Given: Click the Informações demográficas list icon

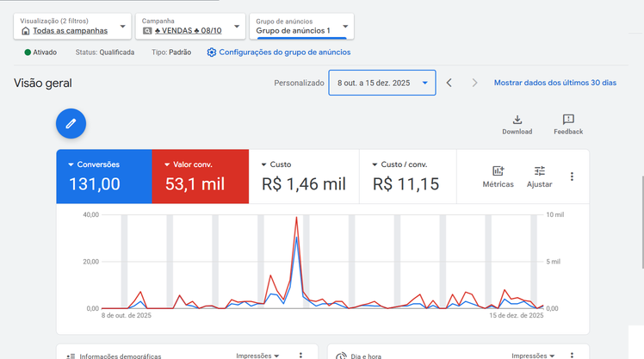Looking at the screenshot, I should pyautogui.click(x=71, y=356).
